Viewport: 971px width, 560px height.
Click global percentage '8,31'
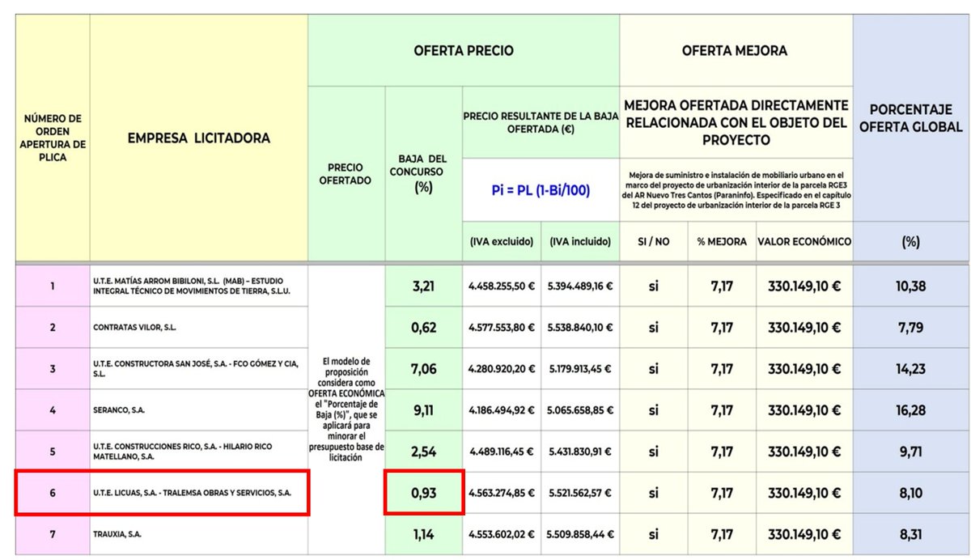(910, 534)
